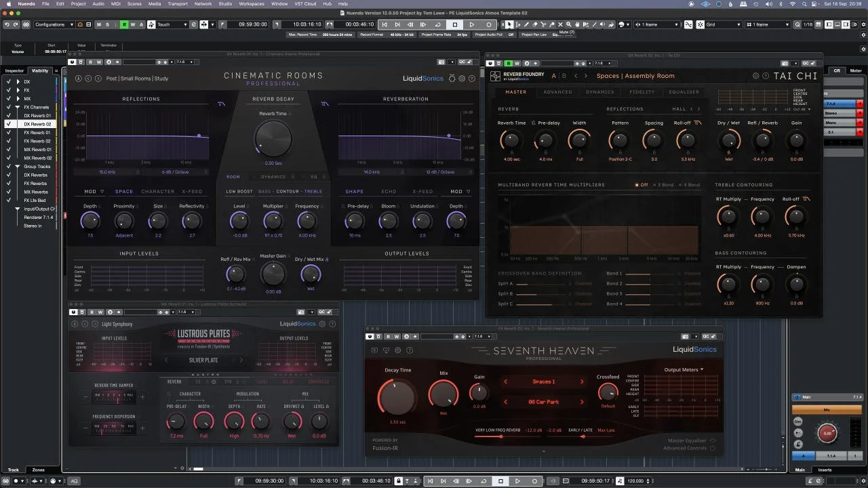Click the Stop transport button in top toolbar

[455, 24]
